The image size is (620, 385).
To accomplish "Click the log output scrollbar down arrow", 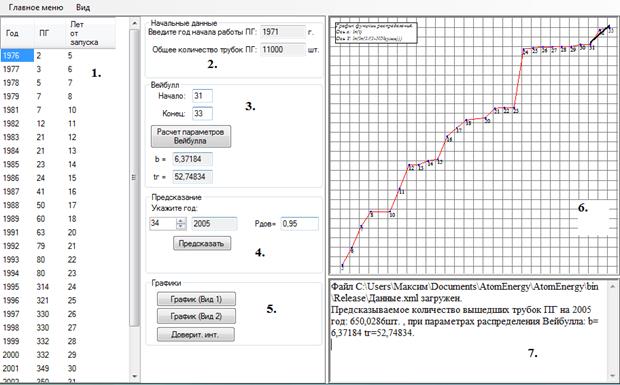I will click(x=613, y=376).
